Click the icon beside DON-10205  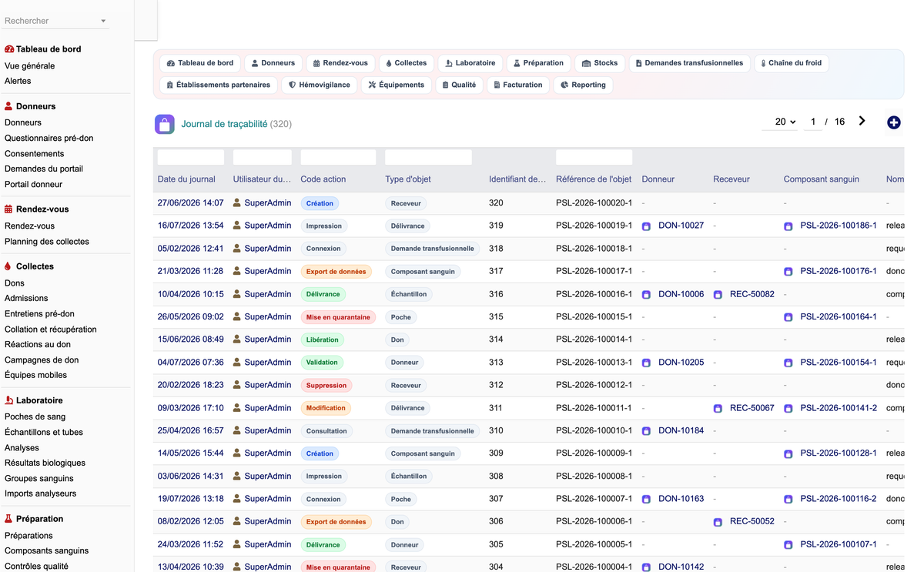[x=646, y=363]
